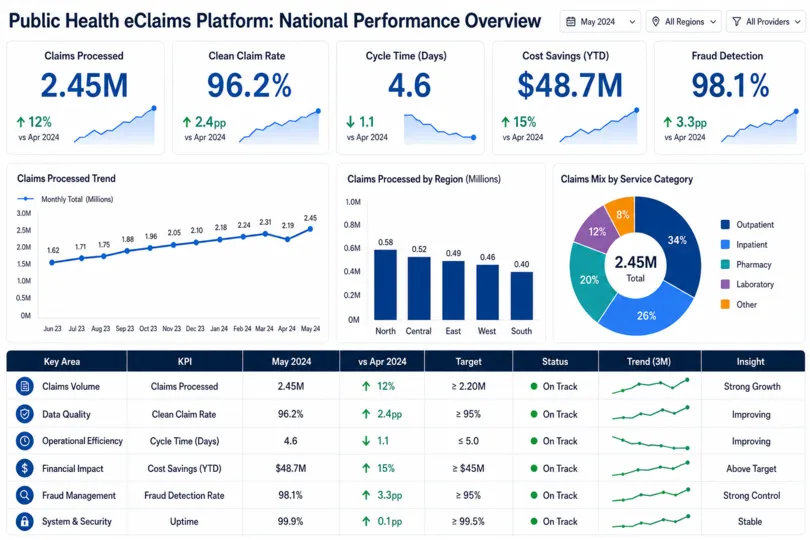The height and width of the screenshot is (540, 810).
Task: Click the West region bar
Action: click(x=487, y=292)
